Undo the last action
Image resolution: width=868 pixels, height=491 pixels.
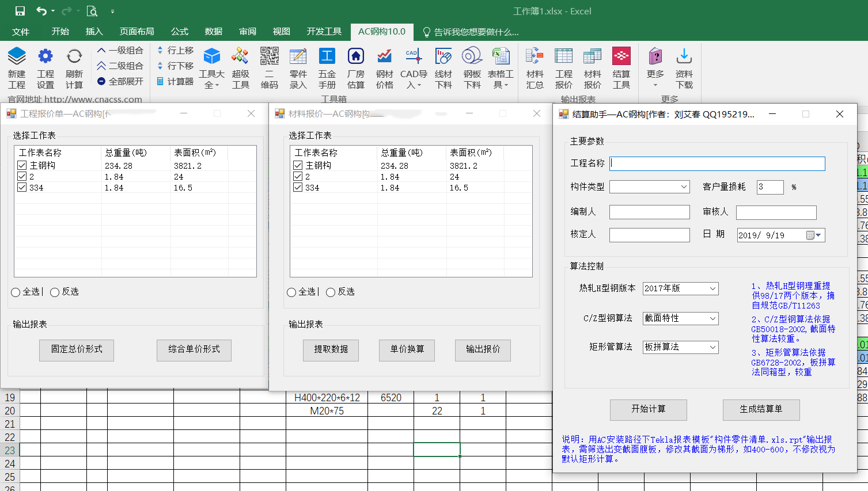tap(41, 11)
